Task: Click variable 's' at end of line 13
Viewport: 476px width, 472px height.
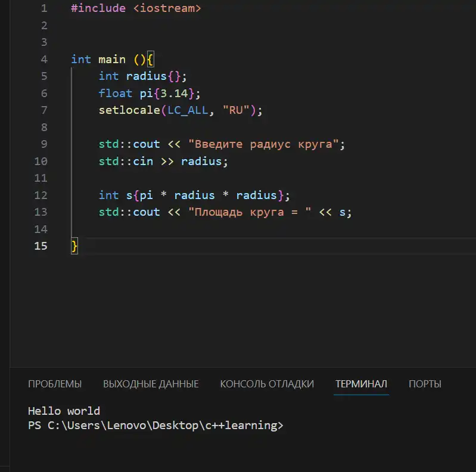Action: (342, 212)
